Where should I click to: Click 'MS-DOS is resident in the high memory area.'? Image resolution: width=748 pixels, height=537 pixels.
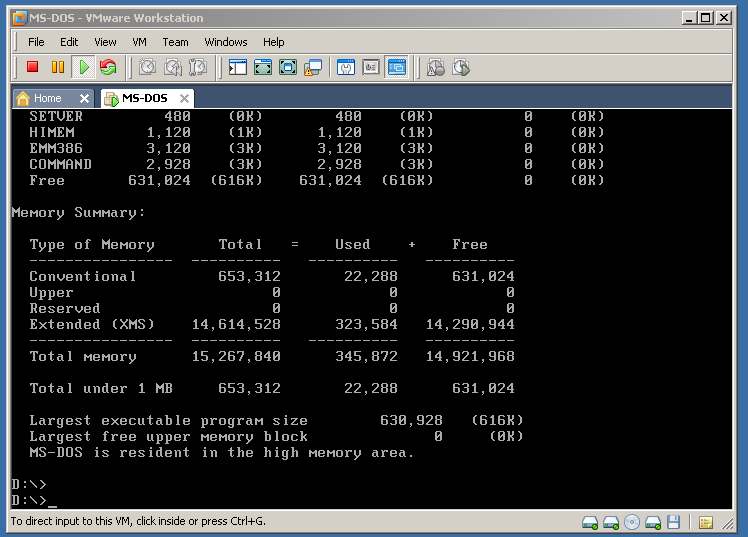(x=222, y=453)
